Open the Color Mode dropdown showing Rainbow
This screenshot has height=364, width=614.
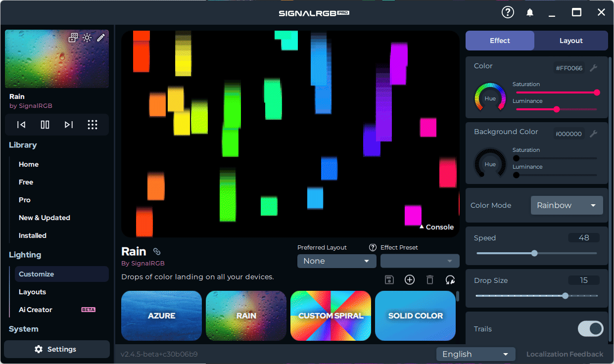point(567,205)
